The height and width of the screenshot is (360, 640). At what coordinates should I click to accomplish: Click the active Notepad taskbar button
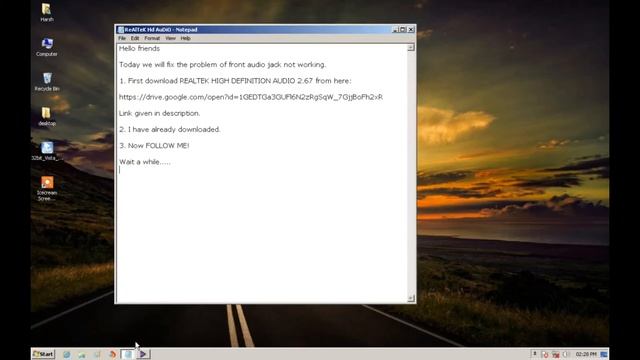[x=127, y=354]
